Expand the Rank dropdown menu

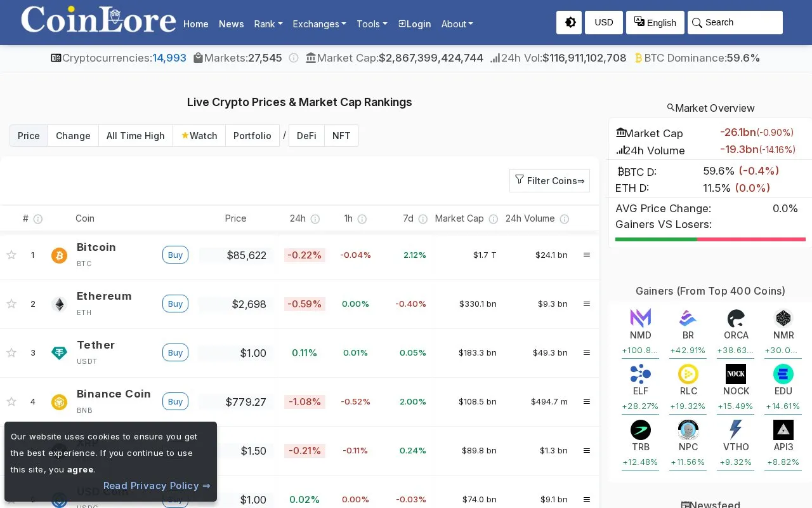268,24
